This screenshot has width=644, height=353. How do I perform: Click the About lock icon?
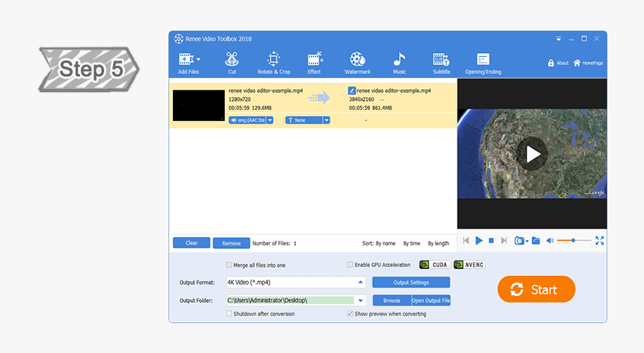(550, 63)
